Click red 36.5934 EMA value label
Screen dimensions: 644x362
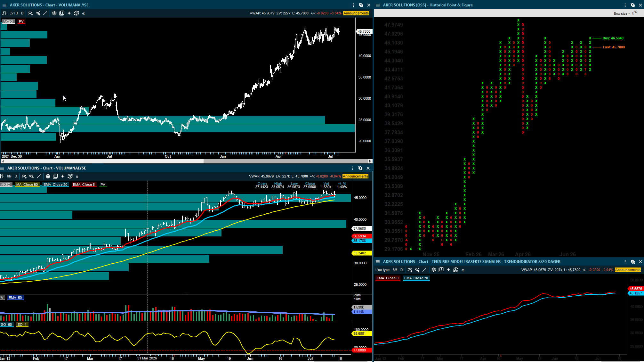pyautogui.click(x=362, y=236)
